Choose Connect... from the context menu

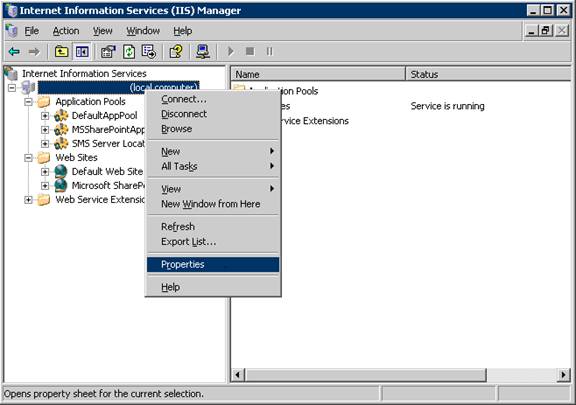(x=213, y=99)
